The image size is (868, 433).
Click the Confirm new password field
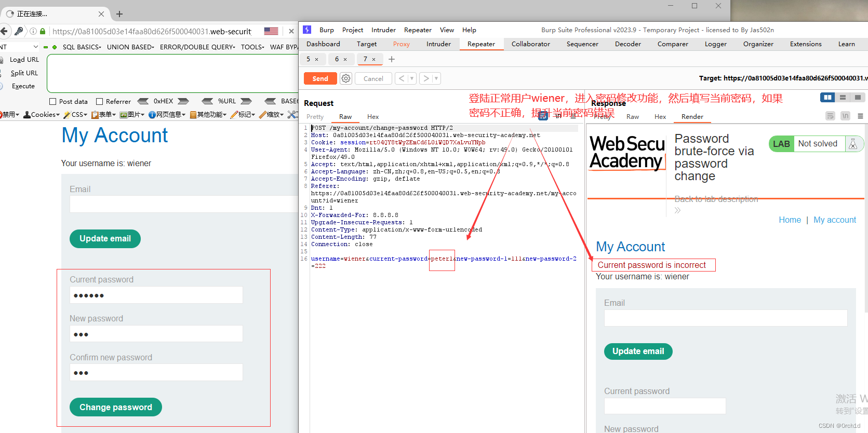pos(156,372)
